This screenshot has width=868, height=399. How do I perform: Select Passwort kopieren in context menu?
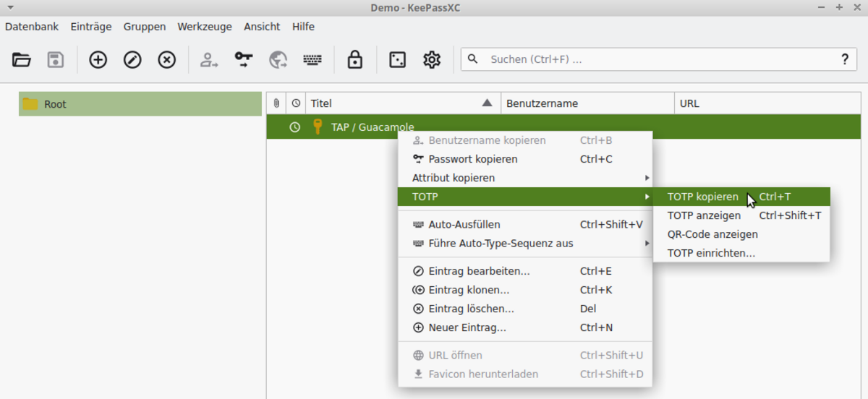point(473,159)
